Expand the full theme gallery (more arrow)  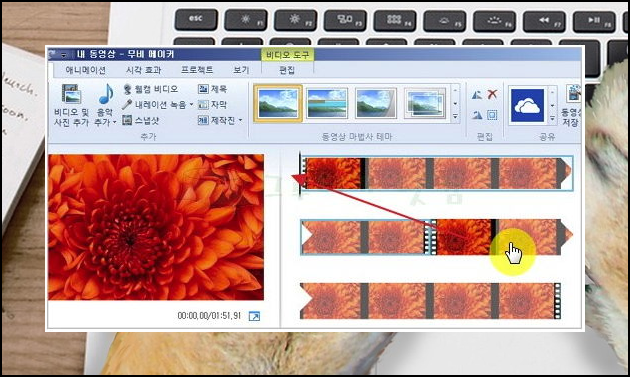point(455,117)
